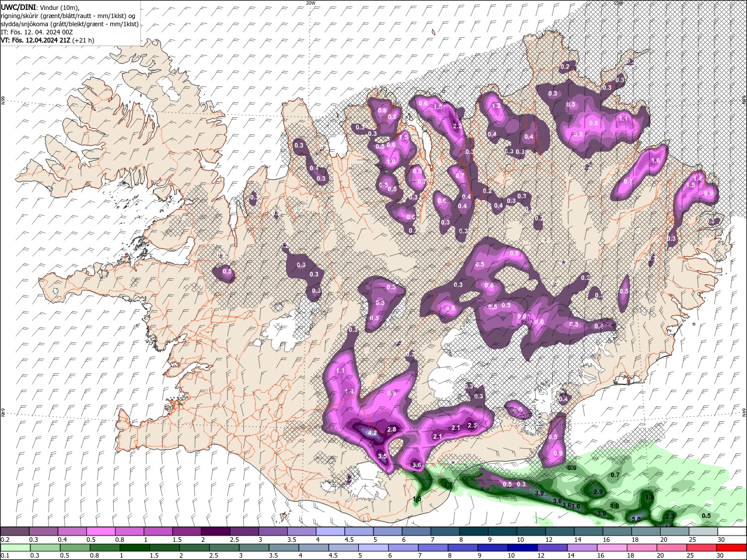Click the 3.9 value on the south coast

[x=539, y=494]
